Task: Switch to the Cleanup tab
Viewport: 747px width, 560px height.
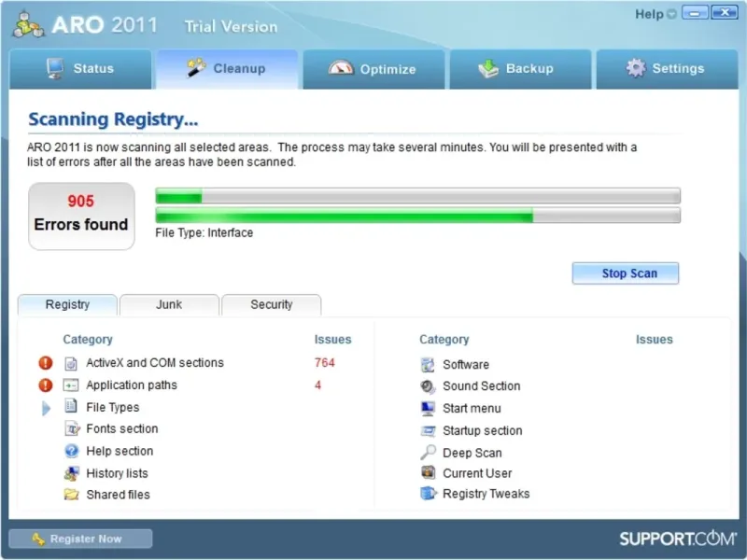Action: (227, 68)
